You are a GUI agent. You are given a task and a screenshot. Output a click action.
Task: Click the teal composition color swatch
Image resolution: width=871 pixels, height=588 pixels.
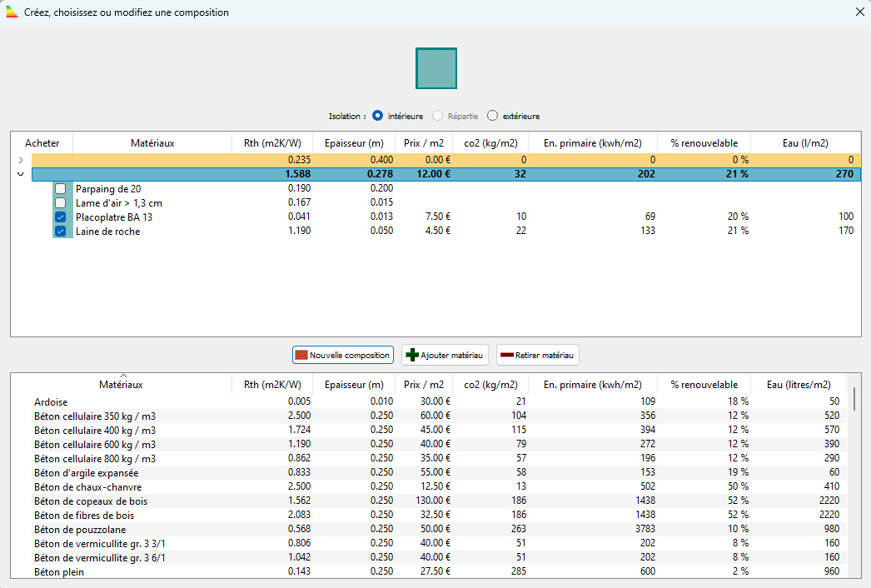point(436,68)
